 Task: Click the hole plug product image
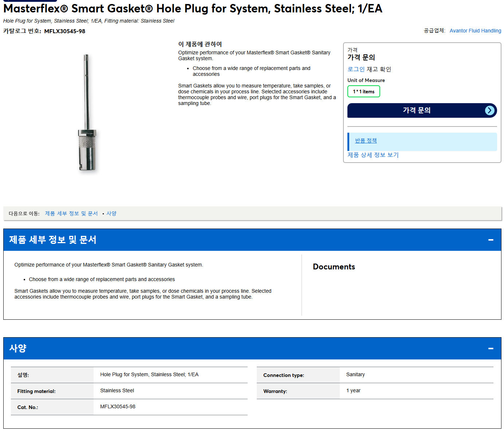coord(87,112)
